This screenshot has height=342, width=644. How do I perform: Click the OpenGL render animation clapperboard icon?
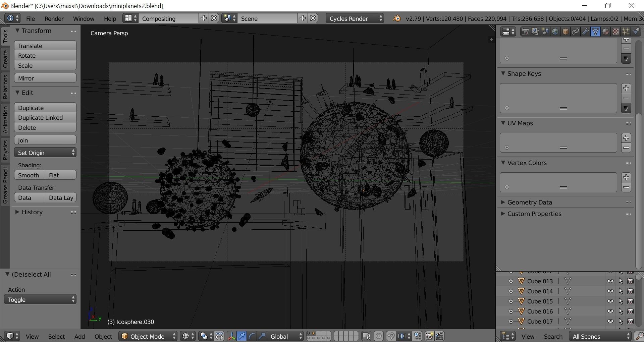[x=439, y=336]
